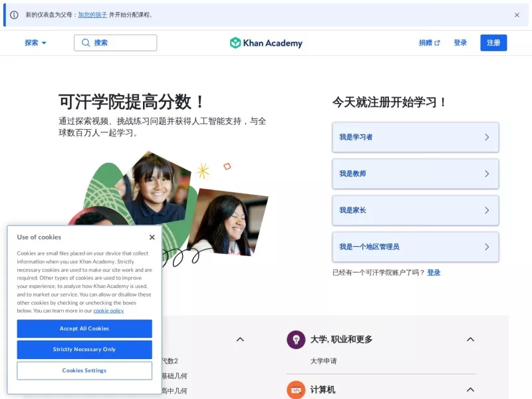532x399 pixels.
Task: Click 登录 link below the account question
Action: [x=434, y=273]
